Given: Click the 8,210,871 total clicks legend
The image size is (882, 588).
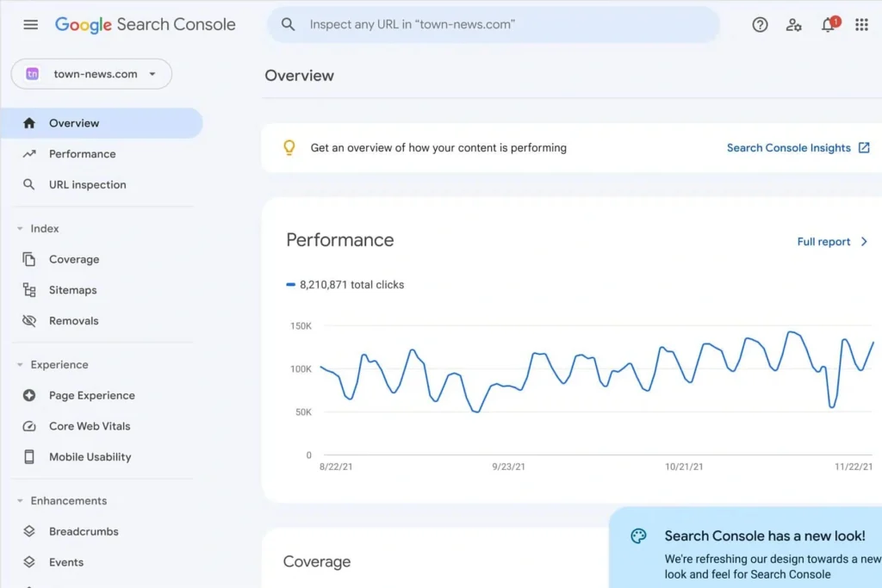Looking at the screenshot, I should (345, 284).
